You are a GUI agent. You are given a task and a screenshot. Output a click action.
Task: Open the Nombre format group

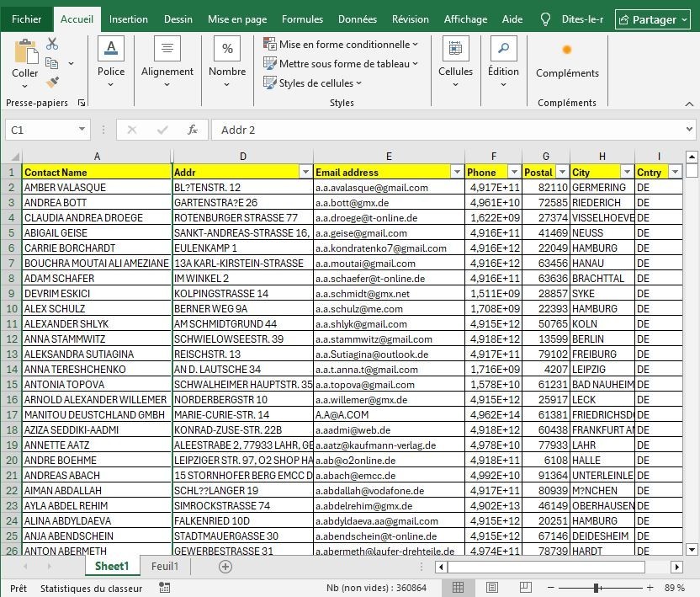click(x=227, y=61)
